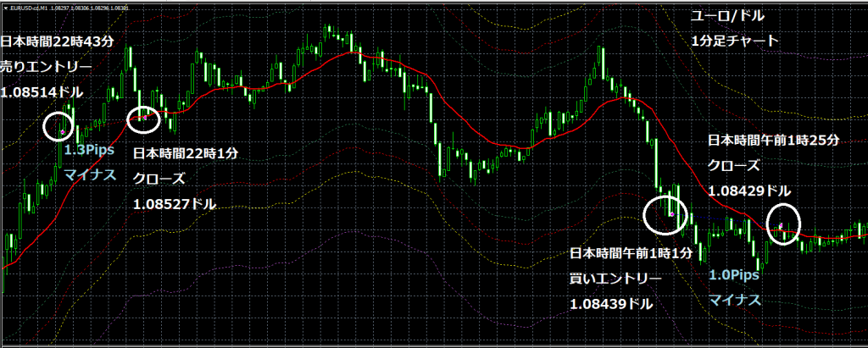Click the 1.08429ドル close price label
The height and width of the screenshot is (348, 868).
tap(751, 191)
